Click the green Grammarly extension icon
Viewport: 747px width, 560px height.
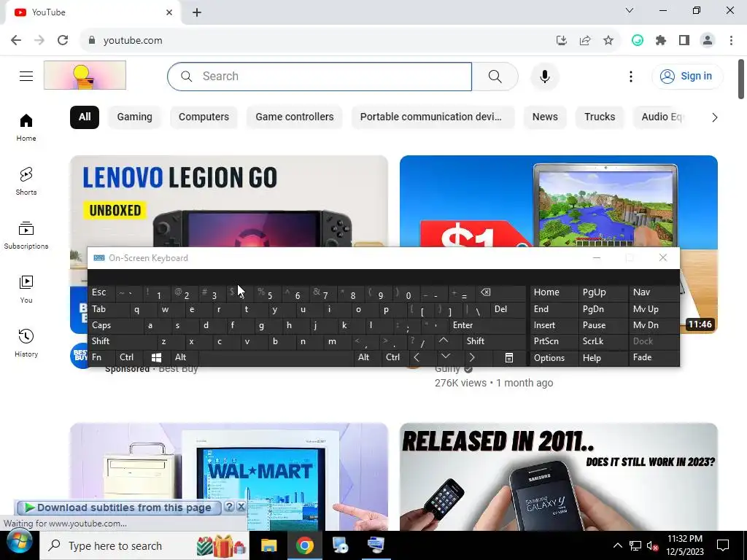coord(638,41)
